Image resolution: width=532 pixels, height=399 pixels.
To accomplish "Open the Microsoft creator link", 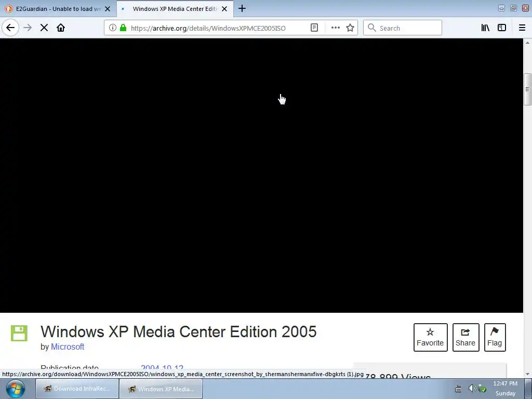I will tap(68, 347).
